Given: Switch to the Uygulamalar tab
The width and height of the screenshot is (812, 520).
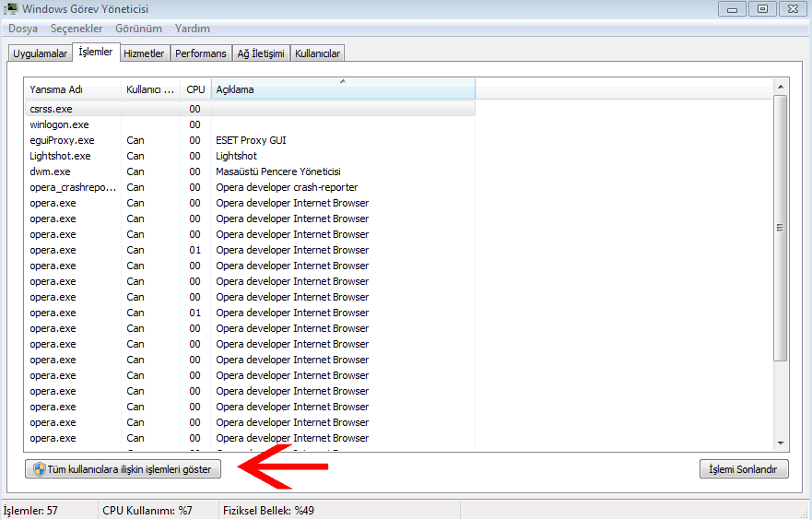Looking at the screenshot, I should (41, 53).
